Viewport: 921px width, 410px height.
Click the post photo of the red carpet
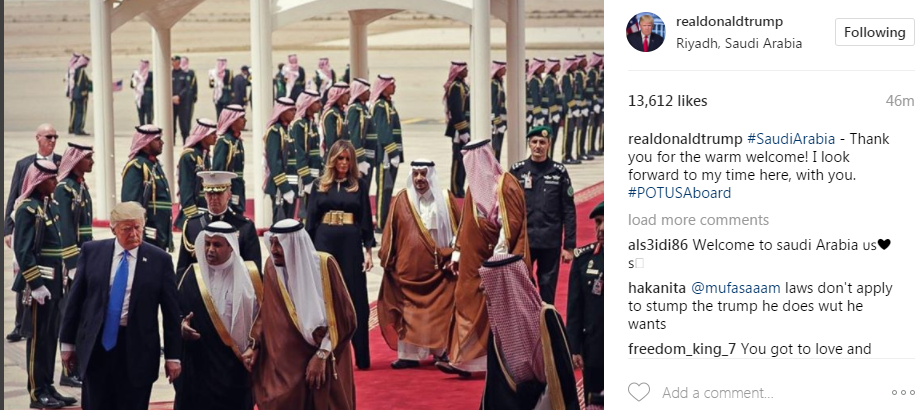tap(304, 205)
